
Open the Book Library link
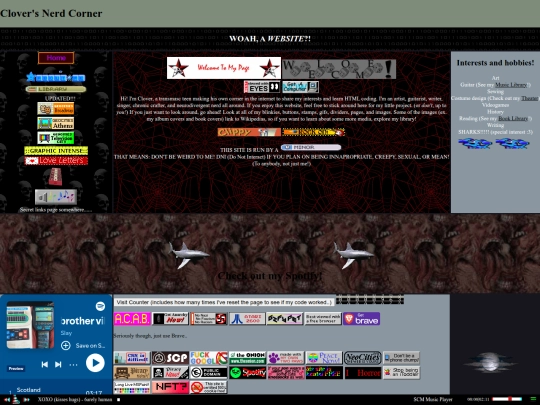[513, 118]
